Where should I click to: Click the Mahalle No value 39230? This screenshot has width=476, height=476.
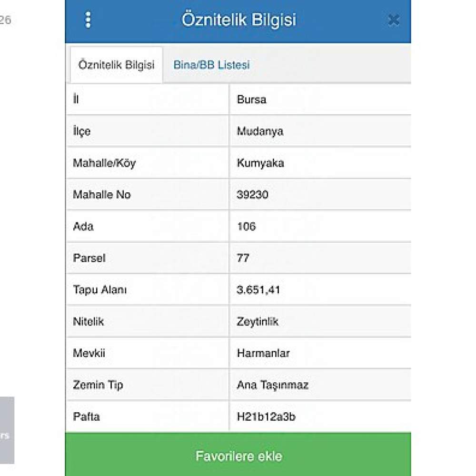252,195
